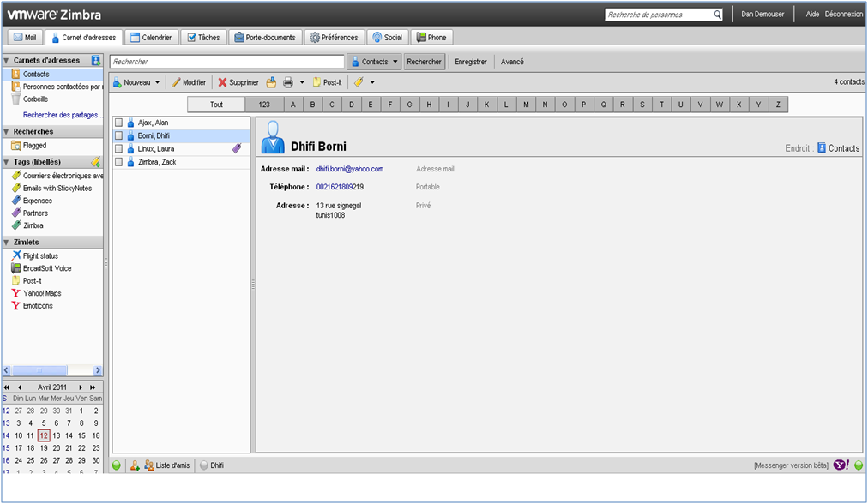868x504 pixels.
Task: Click the move contact icon in toolbar
Action: [271, 82]
